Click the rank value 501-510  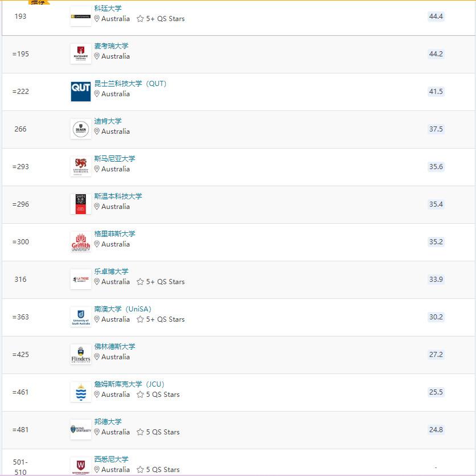[x=20, y=467]
